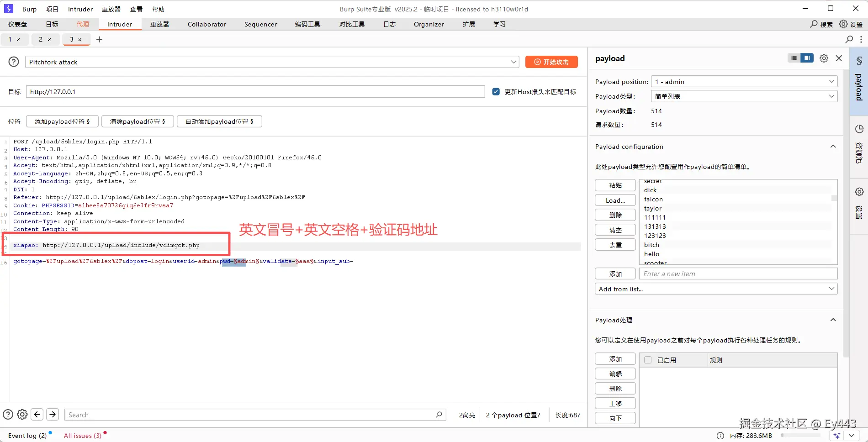Close Intruder tab 1

tap(18, 40)
